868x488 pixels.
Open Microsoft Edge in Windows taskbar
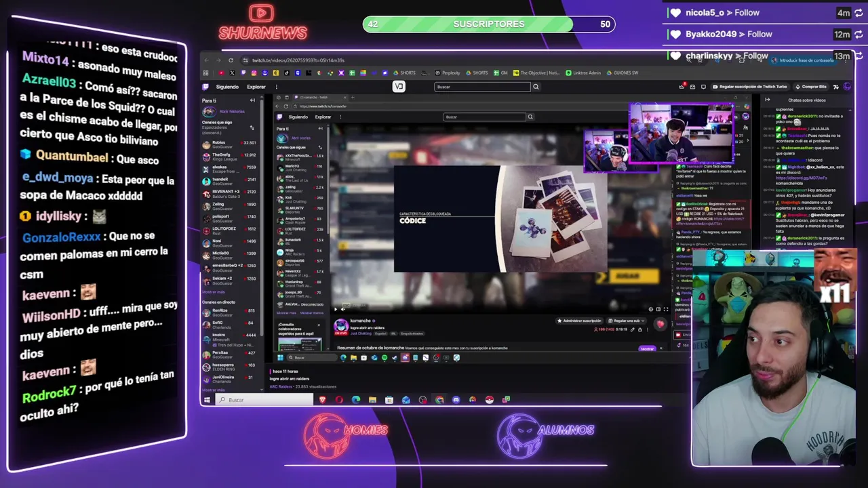356,400
